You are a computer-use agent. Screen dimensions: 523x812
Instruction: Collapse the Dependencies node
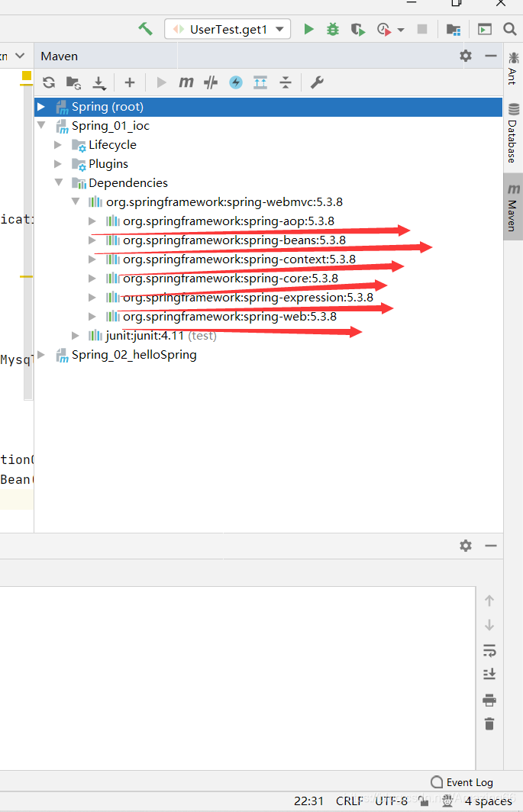[x=59, y=182]
